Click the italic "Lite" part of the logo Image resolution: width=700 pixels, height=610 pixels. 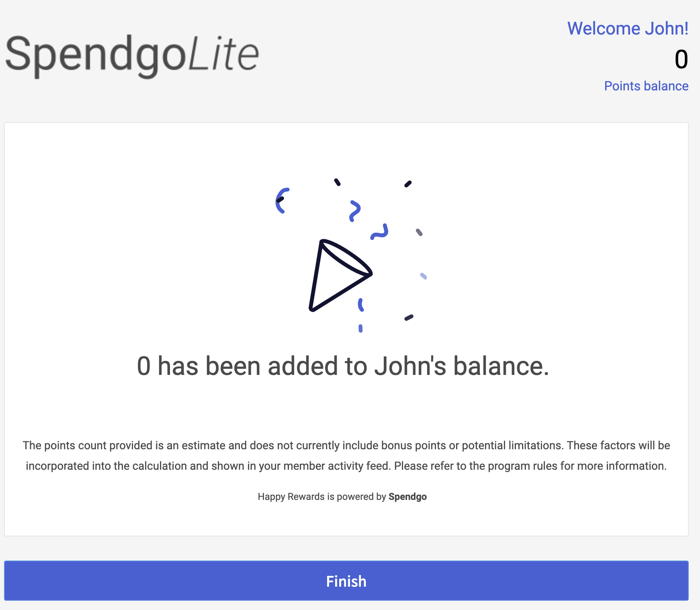point(223,55)
